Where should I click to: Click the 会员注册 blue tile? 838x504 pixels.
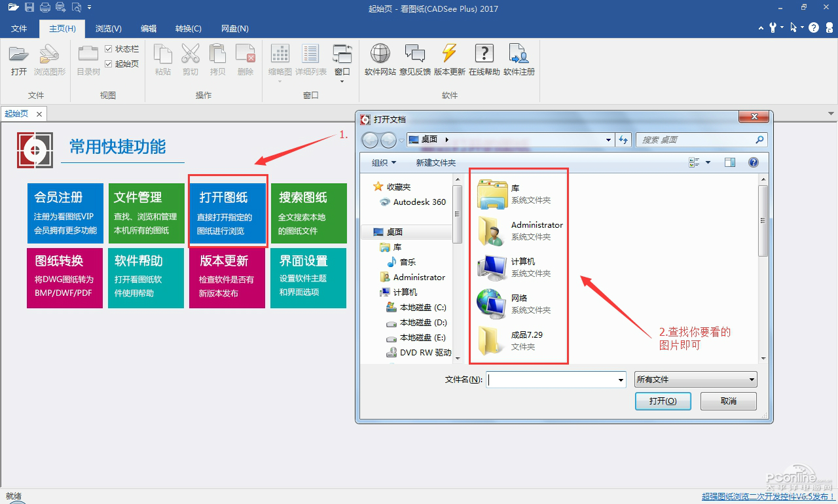click(65, 213)
